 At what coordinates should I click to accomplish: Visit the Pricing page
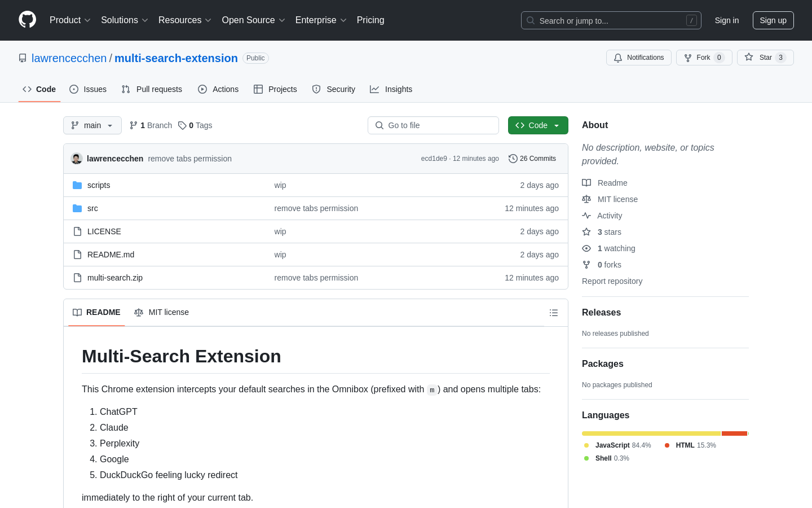[x=370, y=20]
